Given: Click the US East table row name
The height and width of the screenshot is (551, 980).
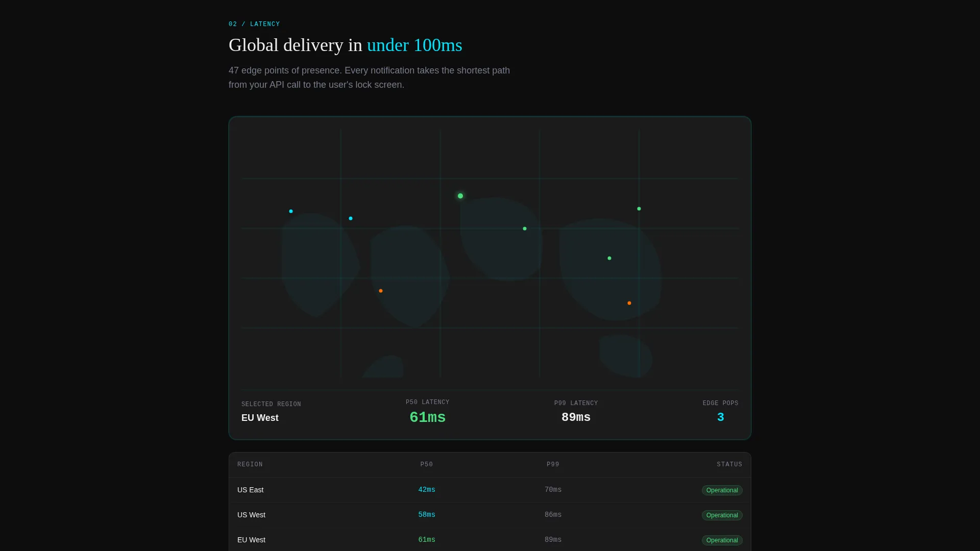Looking at the screenshot, I should [x=251, y=490].
